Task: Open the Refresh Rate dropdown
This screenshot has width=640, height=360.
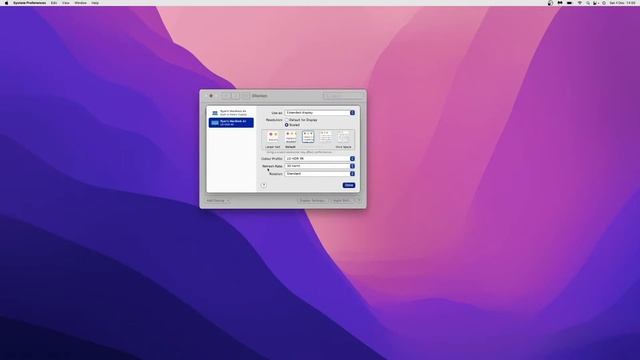Action: click(320, 166)
